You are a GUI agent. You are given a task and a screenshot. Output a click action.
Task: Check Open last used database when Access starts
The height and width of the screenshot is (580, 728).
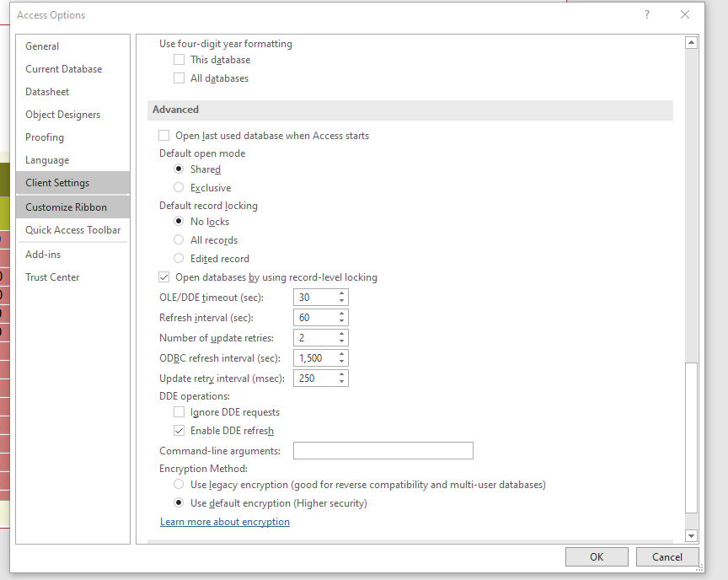tap(164, 135)
